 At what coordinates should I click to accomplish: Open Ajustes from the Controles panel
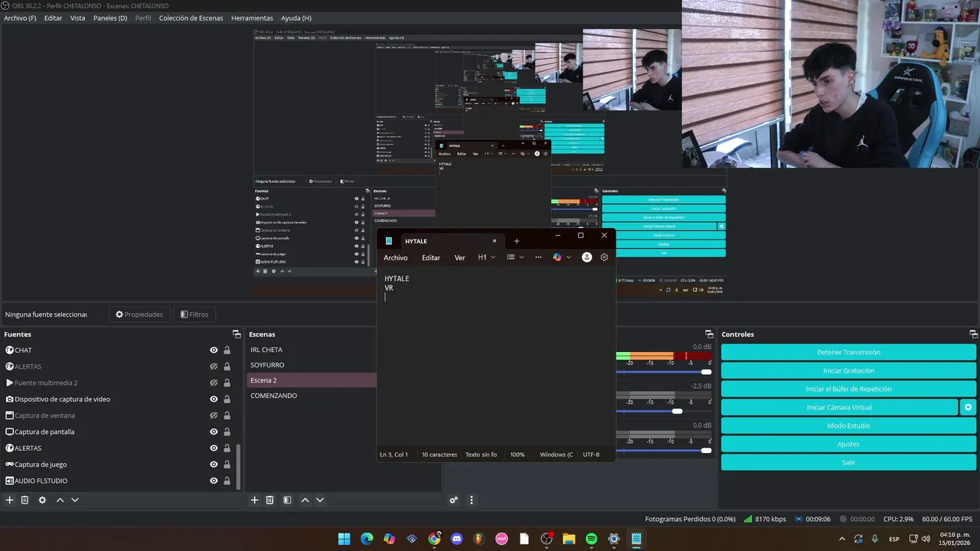[848, 444]
